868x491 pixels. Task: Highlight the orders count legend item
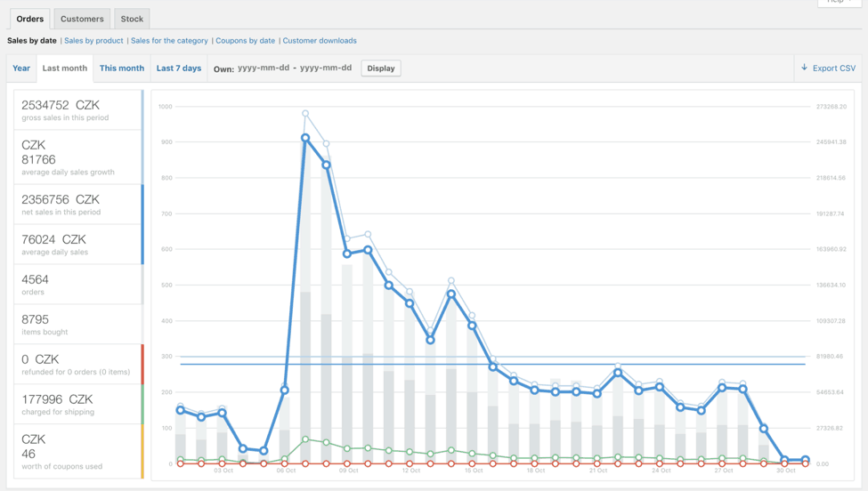[77, 285]
